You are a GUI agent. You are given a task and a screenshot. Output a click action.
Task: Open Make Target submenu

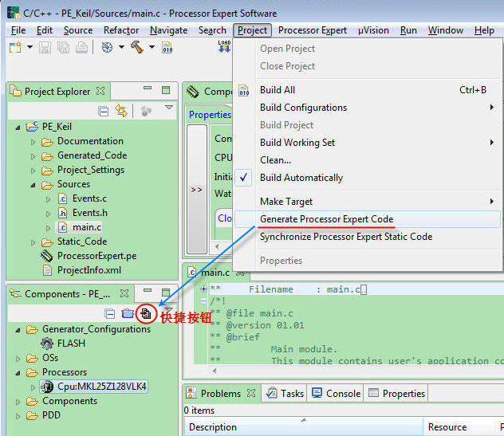click(368, 202)
